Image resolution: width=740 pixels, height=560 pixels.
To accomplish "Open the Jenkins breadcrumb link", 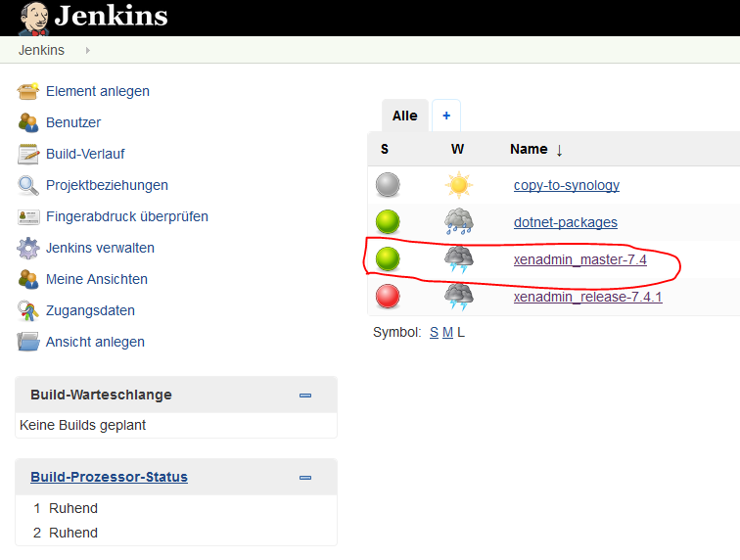I will (41, 50).
